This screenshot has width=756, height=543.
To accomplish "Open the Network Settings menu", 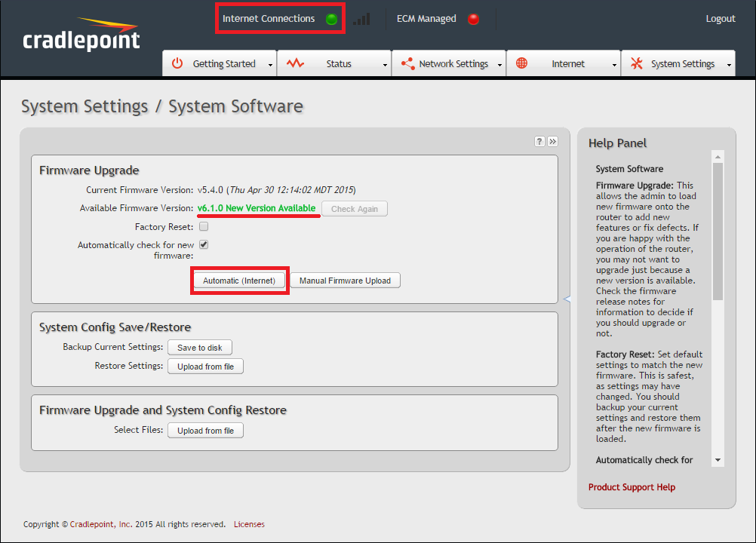I will pos(449,63).
